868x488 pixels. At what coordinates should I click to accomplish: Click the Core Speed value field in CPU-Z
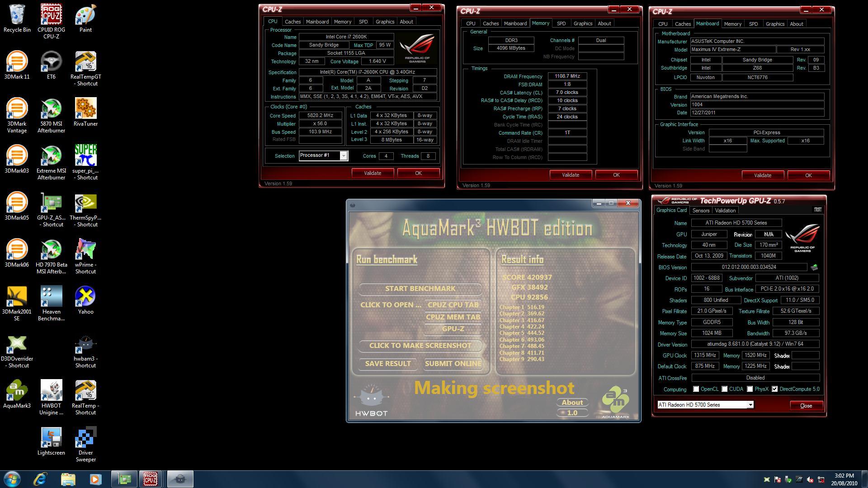[x=320, y=116]
